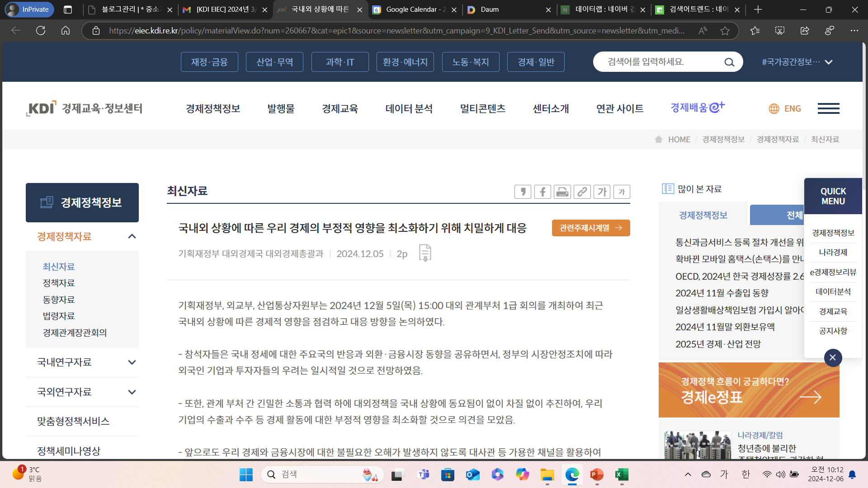
Task: Click the 관련주제시계열 orange button
Action: pyautogui.click(x=590, y=228)
